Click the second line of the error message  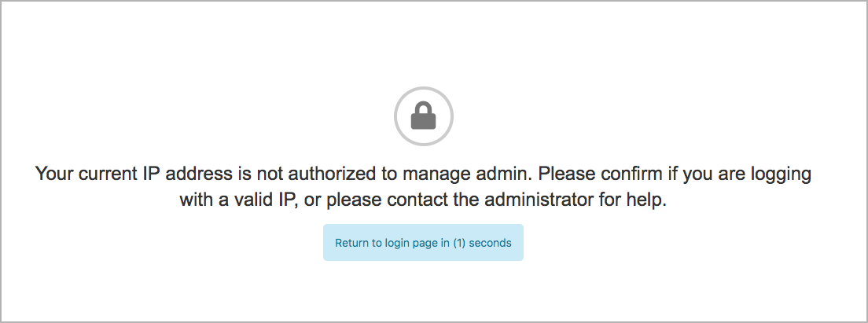(424, 200)
